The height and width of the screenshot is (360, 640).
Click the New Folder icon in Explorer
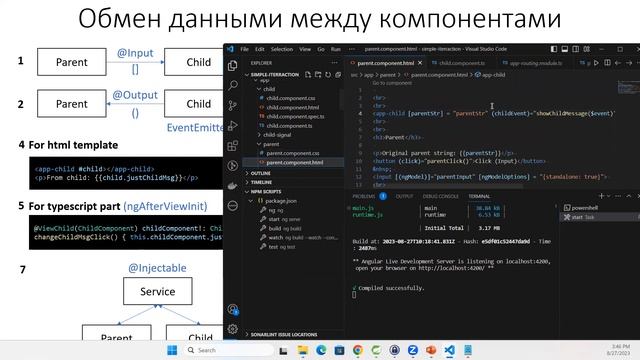click(318, 75)
